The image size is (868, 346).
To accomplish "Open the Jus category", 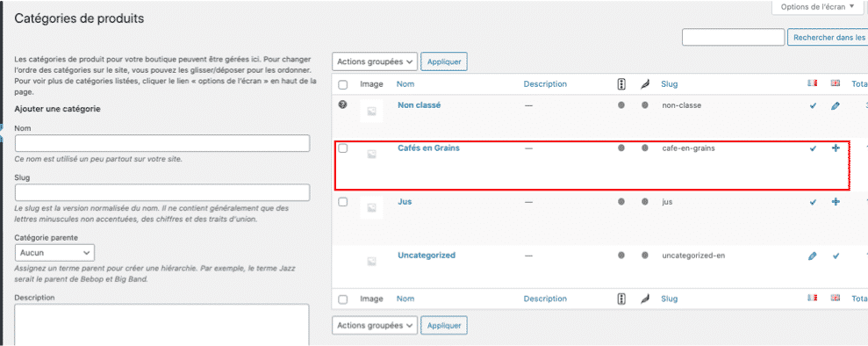I will pyautogui.click(x=405, y=201).
